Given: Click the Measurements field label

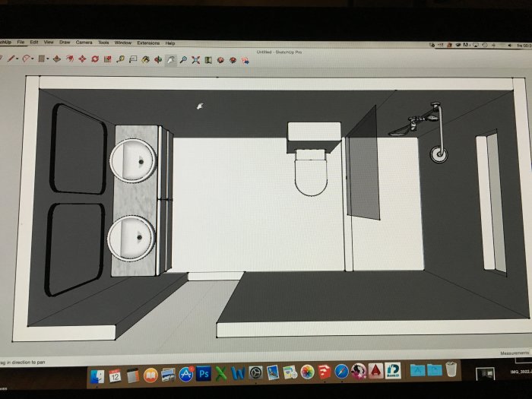Looking at the screenshot, I should tap(514, 353).
